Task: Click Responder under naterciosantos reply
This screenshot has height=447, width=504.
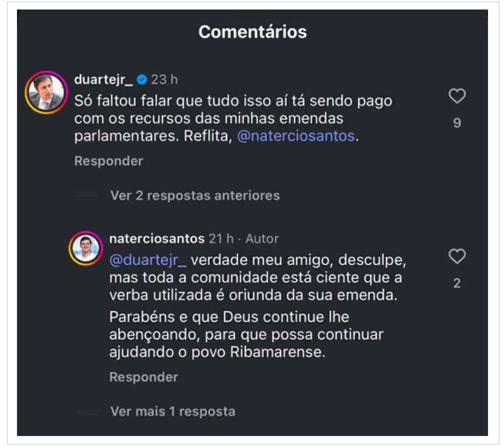Action: click(143, 377)
